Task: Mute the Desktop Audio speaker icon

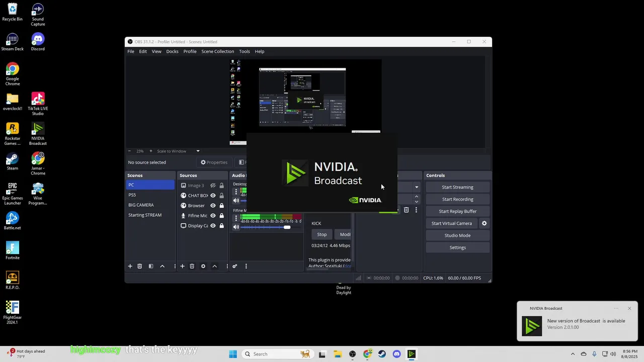Action: tap(236, 201)
